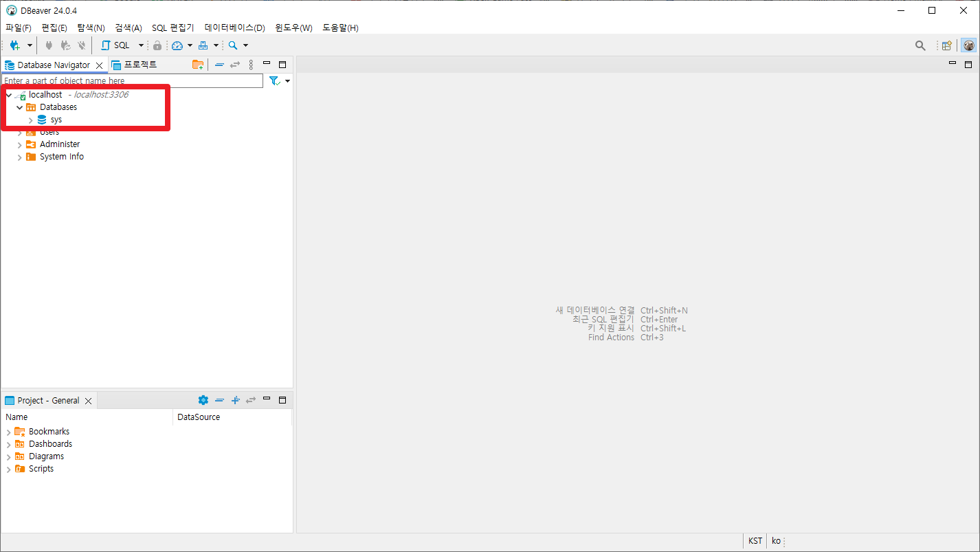Open the 검색(A) menu
Screen dimensions: 980x552
[129, 27]
